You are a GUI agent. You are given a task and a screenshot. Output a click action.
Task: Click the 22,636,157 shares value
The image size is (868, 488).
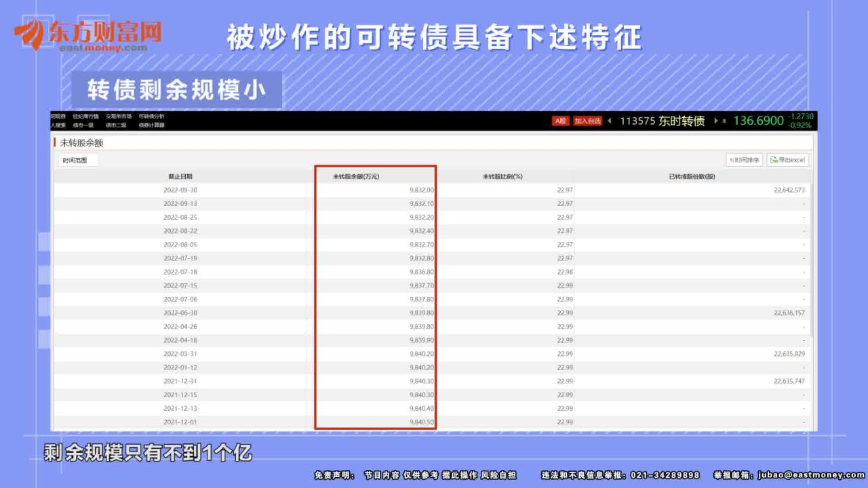(789, 313)
